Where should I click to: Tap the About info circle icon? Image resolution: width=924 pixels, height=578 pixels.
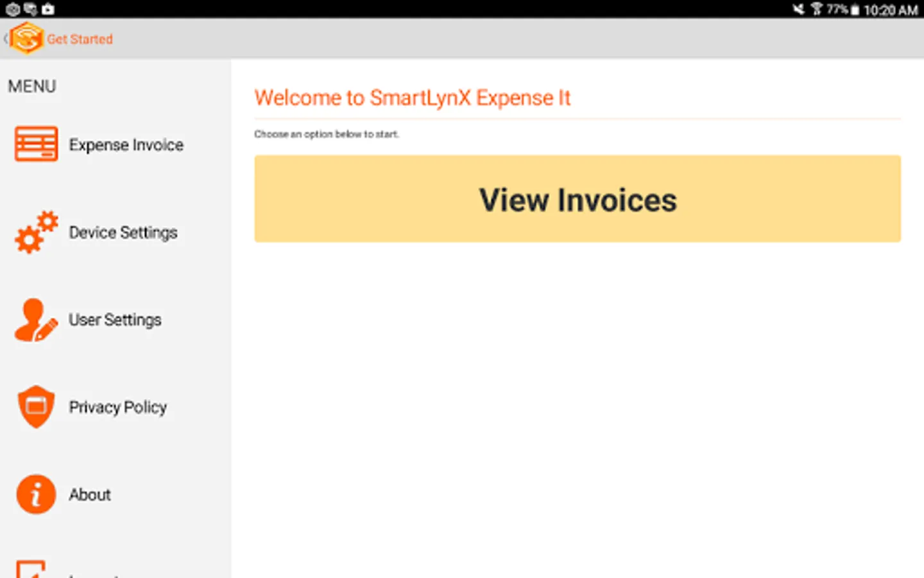(36, 495)
